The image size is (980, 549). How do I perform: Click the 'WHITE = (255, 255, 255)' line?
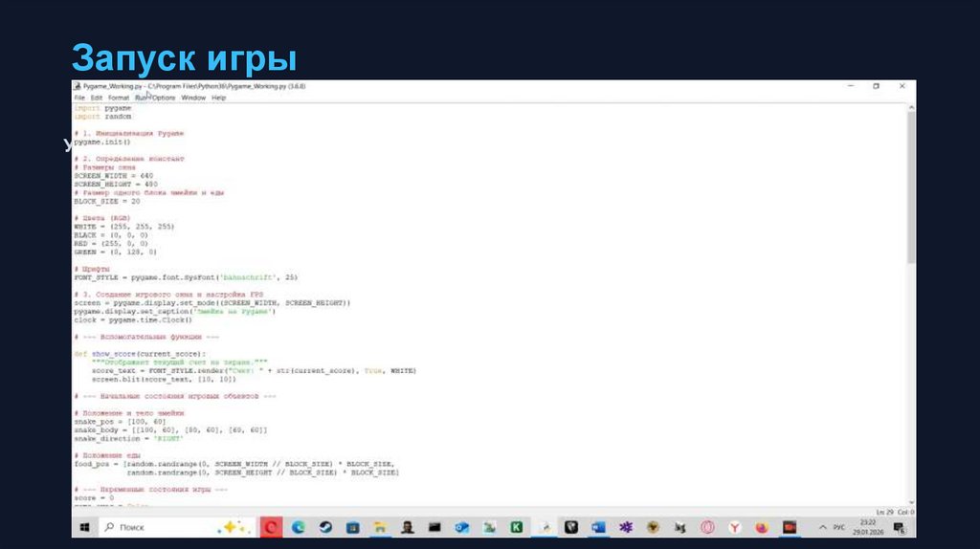coord(124,227)
